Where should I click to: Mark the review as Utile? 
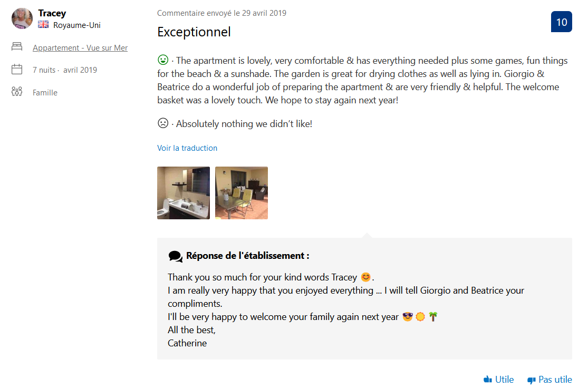pos(504,380)
